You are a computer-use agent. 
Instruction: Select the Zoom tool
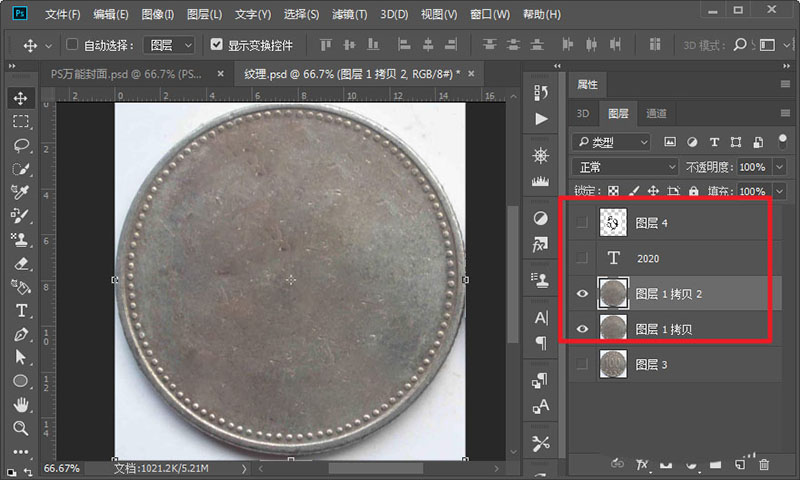pos(20,428)
